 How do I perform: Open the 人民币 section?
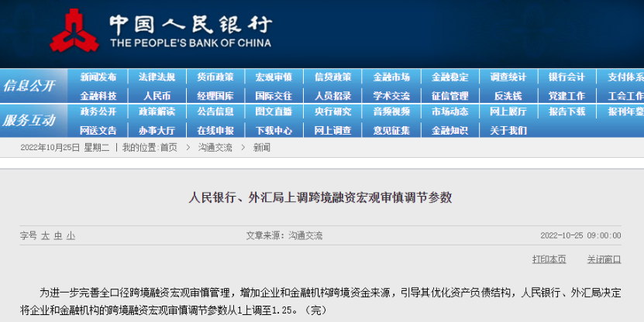click(157, 96)
